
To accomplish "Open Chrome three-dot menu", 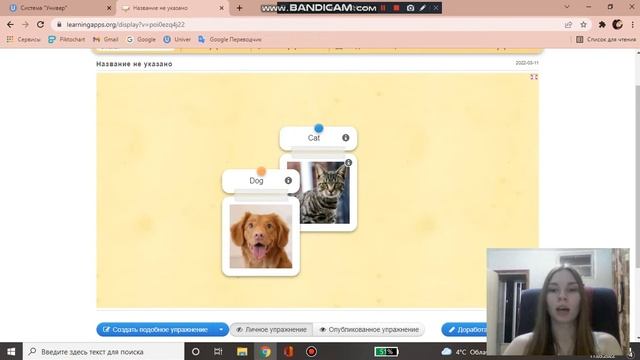I will [x=633, y=24].
